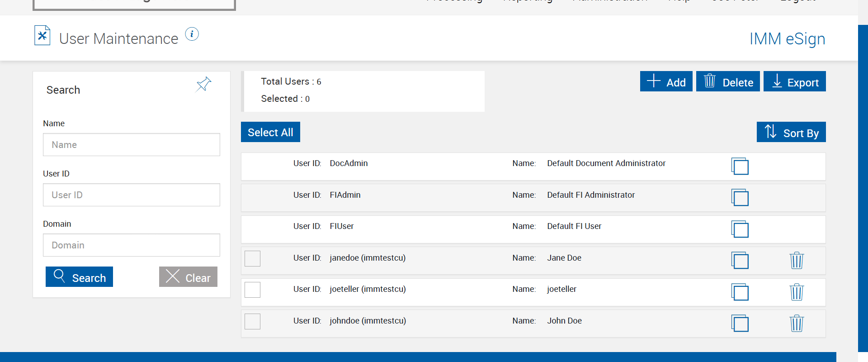This screenshot has width=868, height=362.
Task: Copy the FIUser user
Action: tap(740, 229)
